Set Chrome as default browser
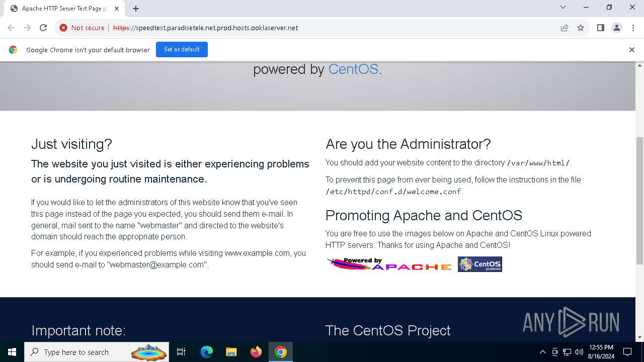The width and height of the screenshot is (644, 362). 182,49
